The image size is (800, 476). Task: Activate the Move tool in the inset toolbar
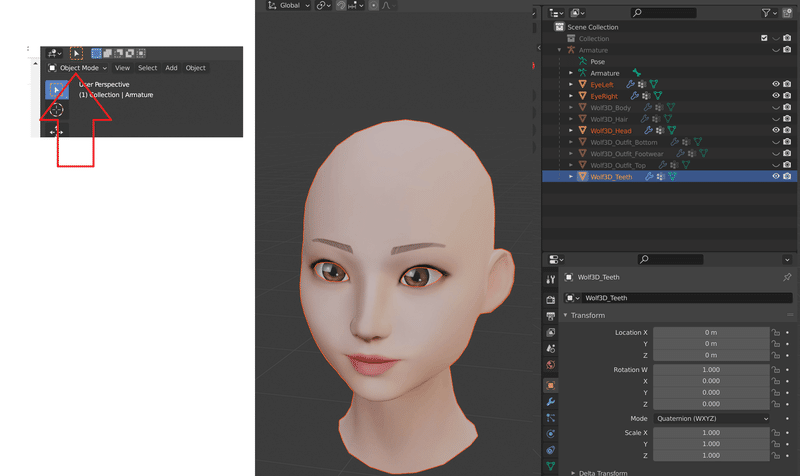click(x=57, y=131)
